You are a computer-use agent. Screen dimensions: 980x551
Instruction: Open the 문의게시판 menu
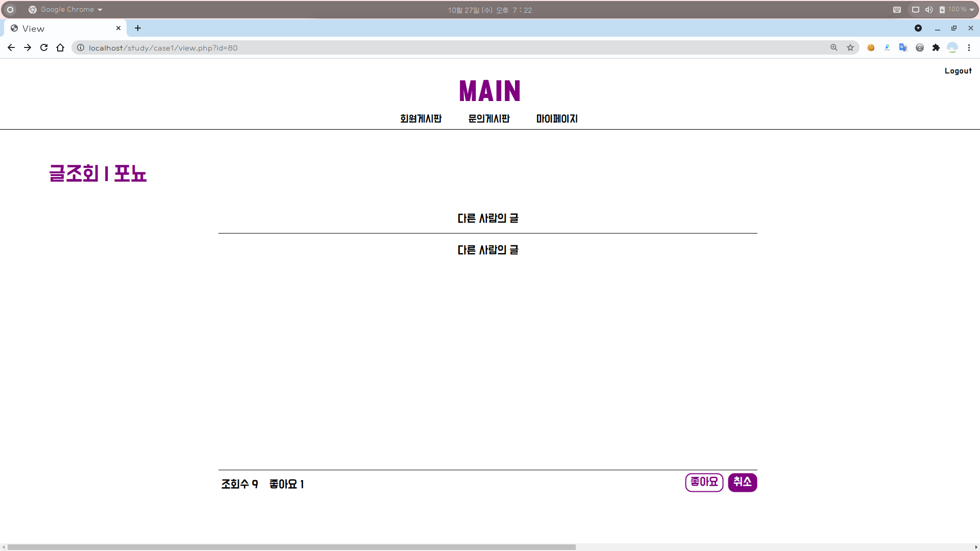pos(488,119)
